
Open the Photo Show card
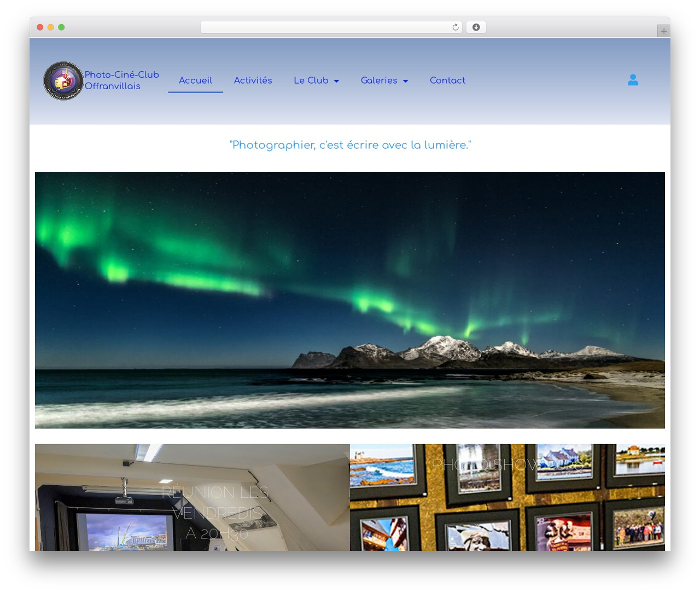click(507, 497)
